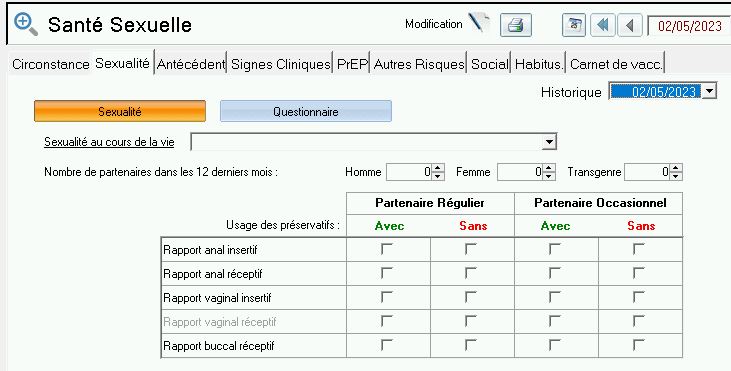Click the orange Sexualité button

(120, 111)
